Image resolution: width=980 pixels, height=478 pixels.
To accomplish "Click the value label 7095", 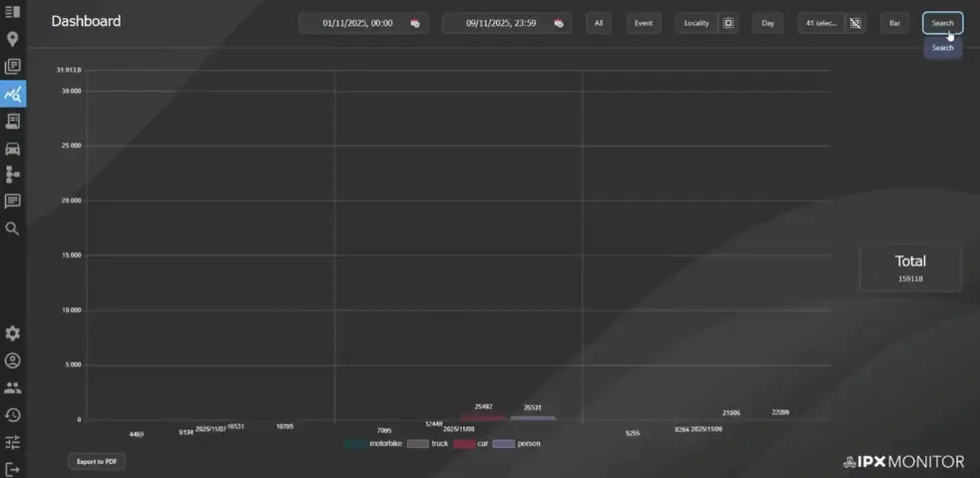I will click(384, 430).
